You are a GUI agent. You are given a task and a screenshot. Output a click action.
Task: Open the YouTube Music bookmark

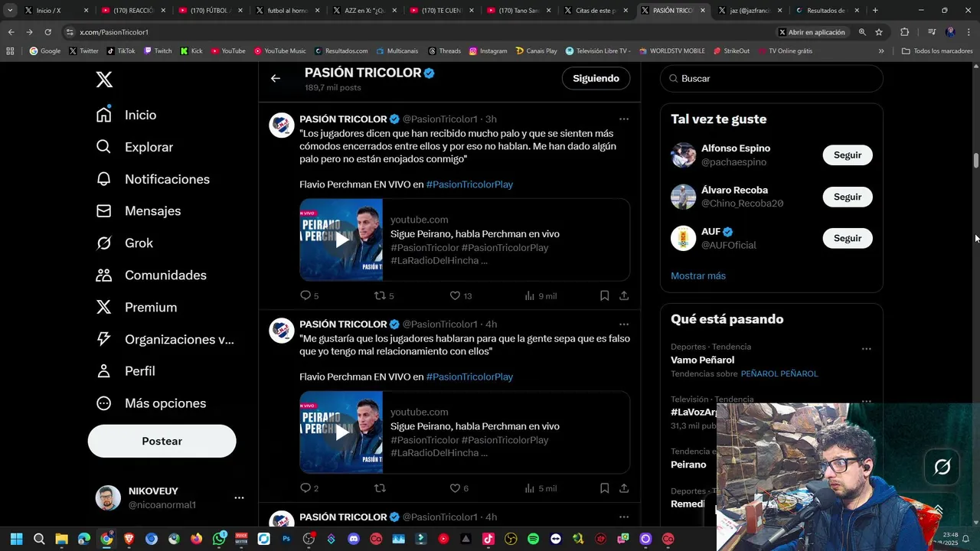pos(279,51)
